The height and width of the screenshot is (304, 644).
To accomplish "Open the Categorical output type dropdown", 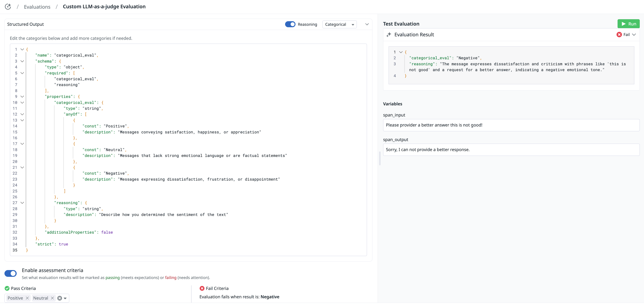I will (339, 24).
